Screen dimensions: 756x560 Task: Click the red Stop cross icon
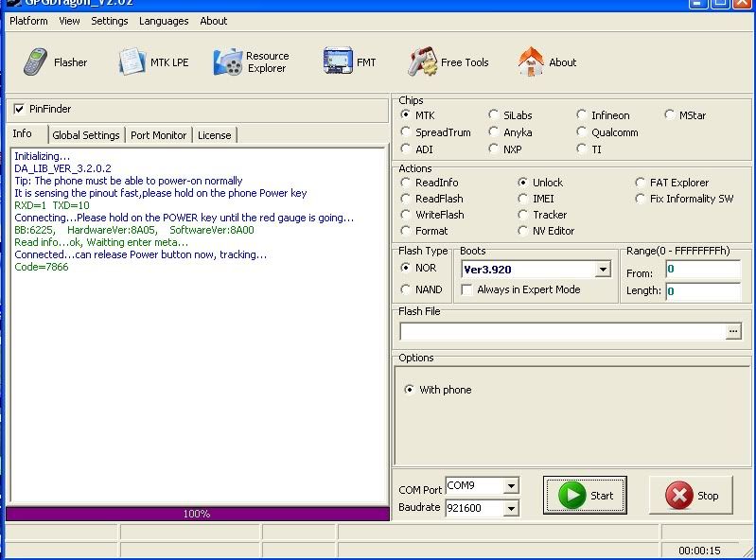tap(678, 495)
